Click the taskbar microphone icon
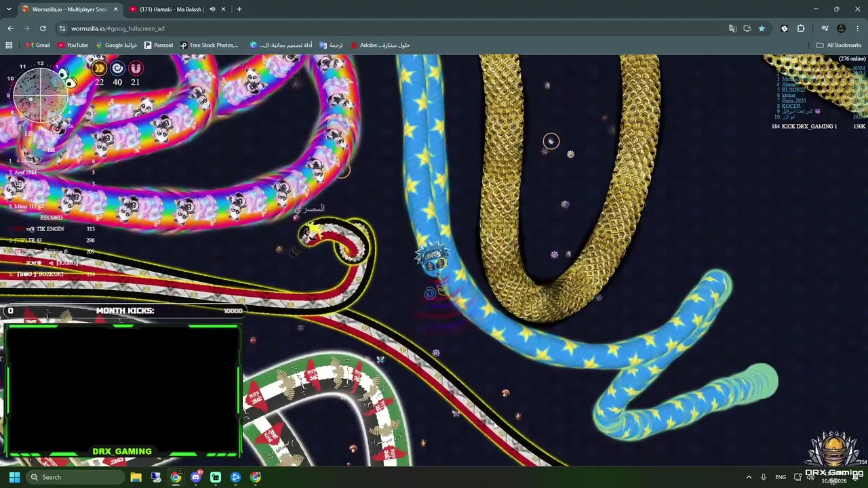Screen dimensions: 868x488 (764, 477)
